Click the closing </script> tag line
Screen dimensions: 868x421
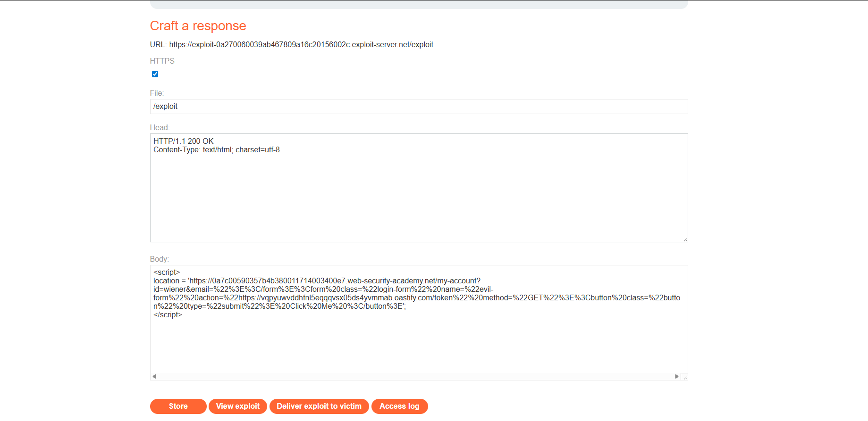point(168,315)
